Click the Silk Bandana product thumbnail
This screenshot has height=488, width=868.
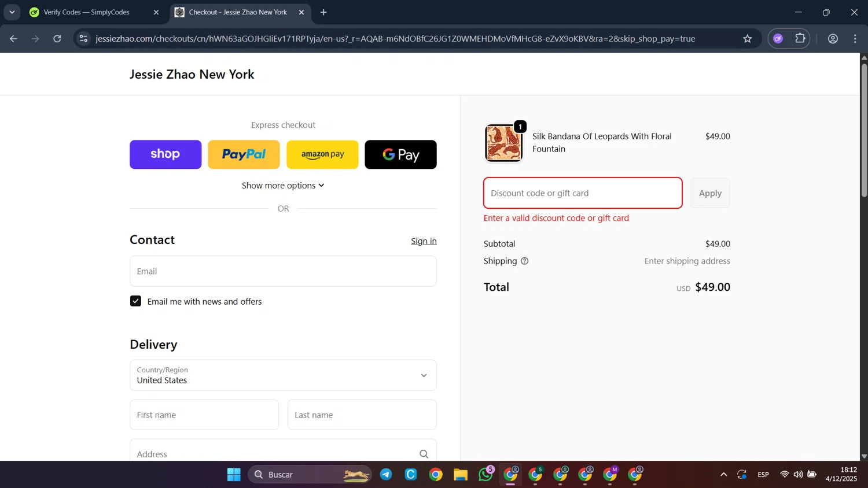[x=503, y=143]
